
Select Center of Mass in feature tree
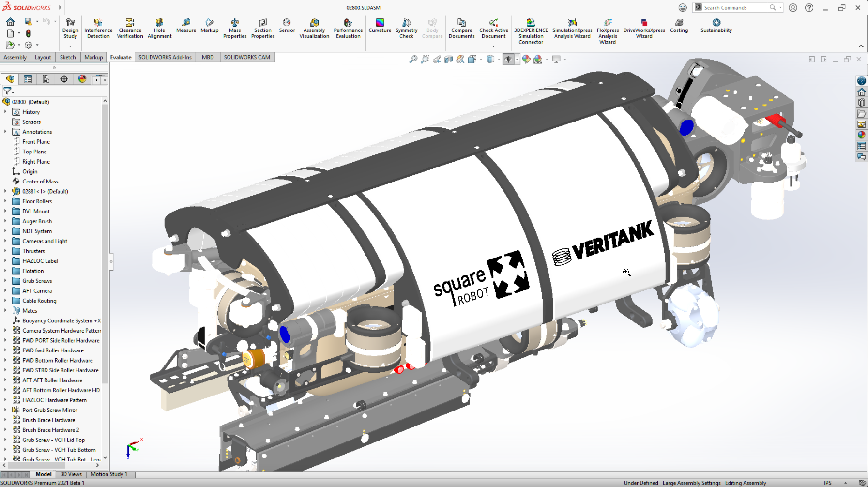pos(40,182)
